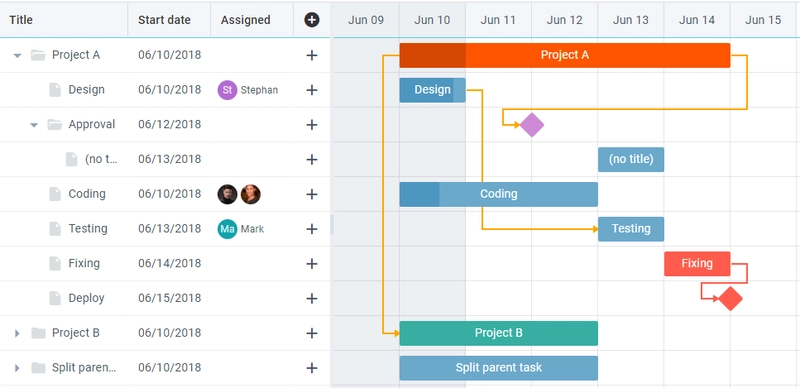The height and width of the screenshot is (388, 800).
Task: Click the Jun 12 date header
Action: (564, 20)
